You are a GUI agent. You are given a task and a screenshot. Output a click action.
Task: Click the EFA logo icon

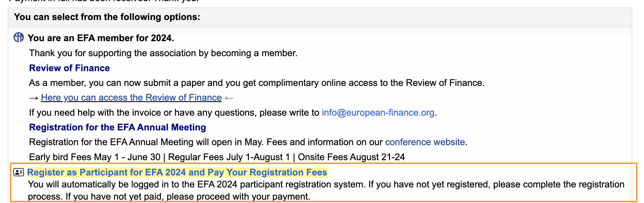point(19,37)
